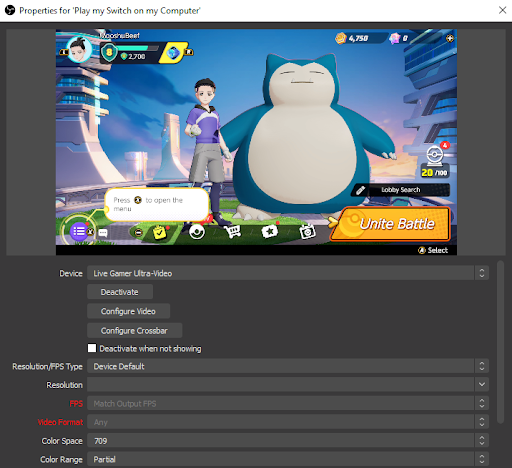Open the Color Space dropdown

point(288,441)
